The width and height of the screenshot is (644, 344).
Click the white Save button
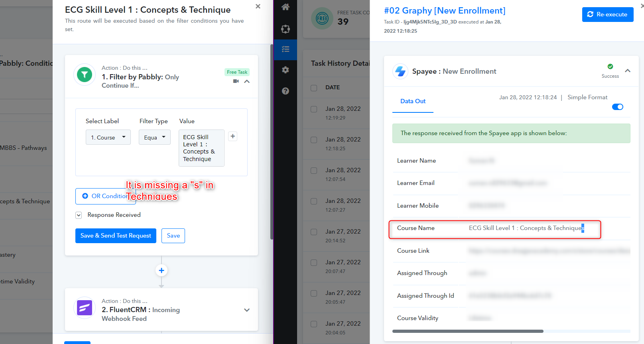173,236
